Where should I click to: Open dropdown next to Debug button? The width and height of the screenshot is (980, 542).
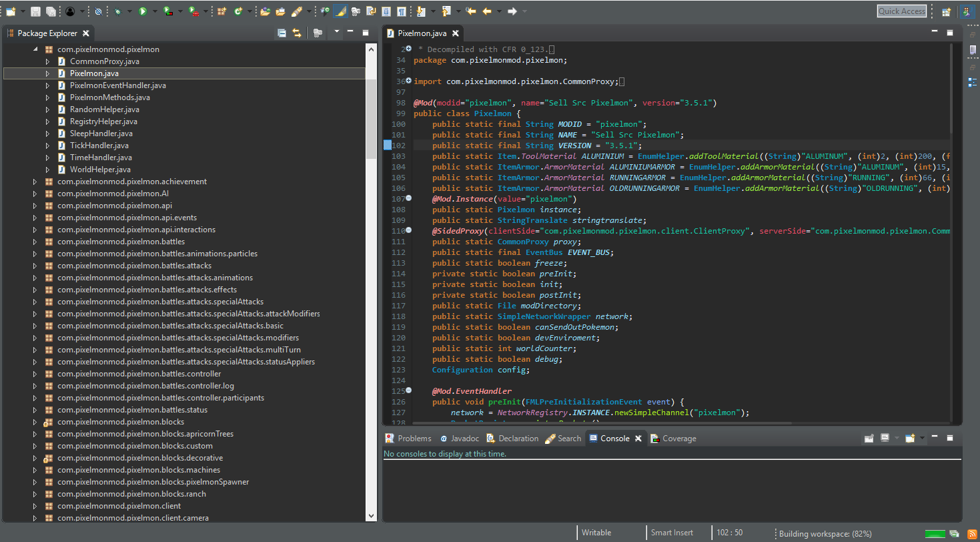[129, 11]
